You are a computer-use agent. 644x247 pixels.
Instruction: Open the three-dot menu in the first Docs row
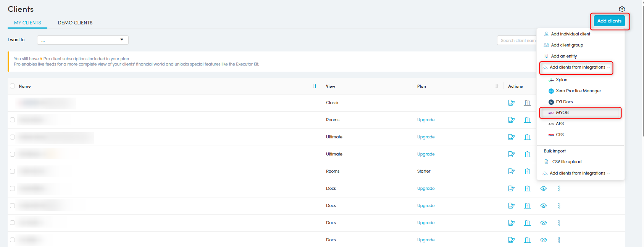[559, 188]
